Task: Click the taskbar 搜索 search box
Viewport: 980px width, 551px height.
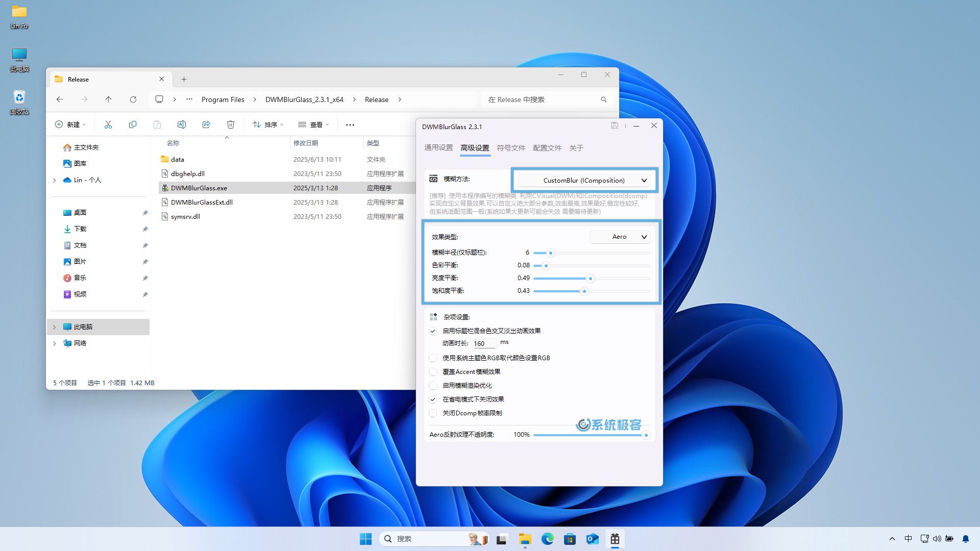Action: coord(434,539)
